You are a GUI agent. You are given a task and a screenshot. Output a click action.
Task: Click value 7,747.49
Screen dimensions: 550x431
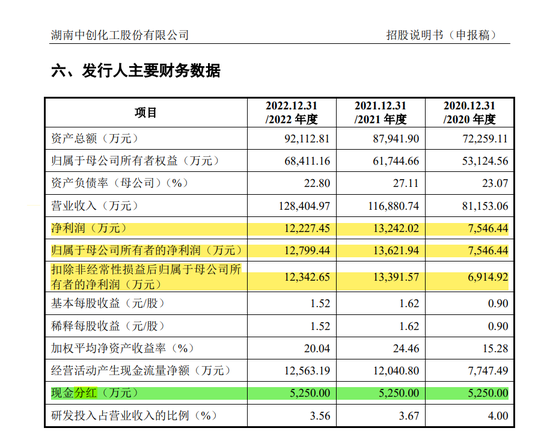pyautogui.click(x=488, y=371)
